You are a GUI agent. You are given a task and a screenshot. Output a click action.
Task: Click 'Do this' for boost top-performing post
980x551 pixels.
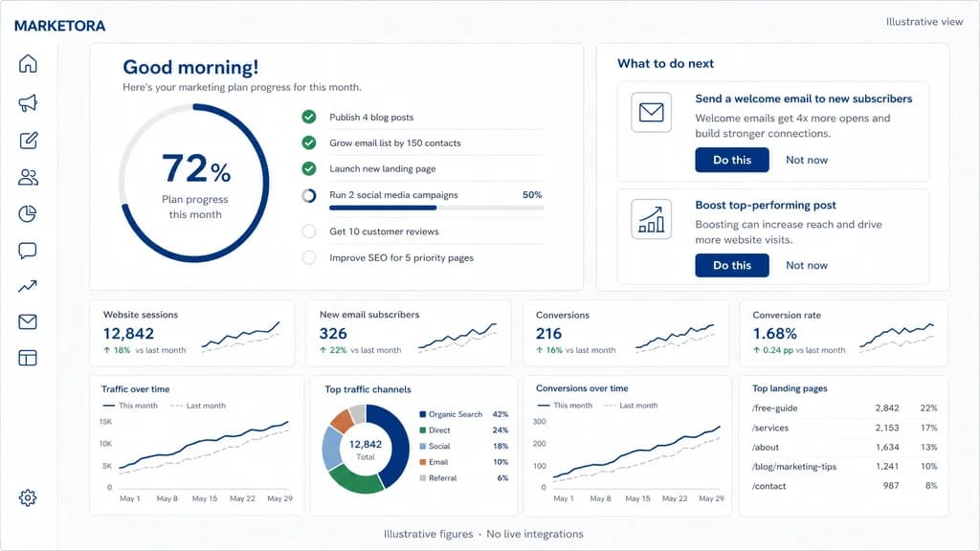pyautogui.click(x=732, y=266)
